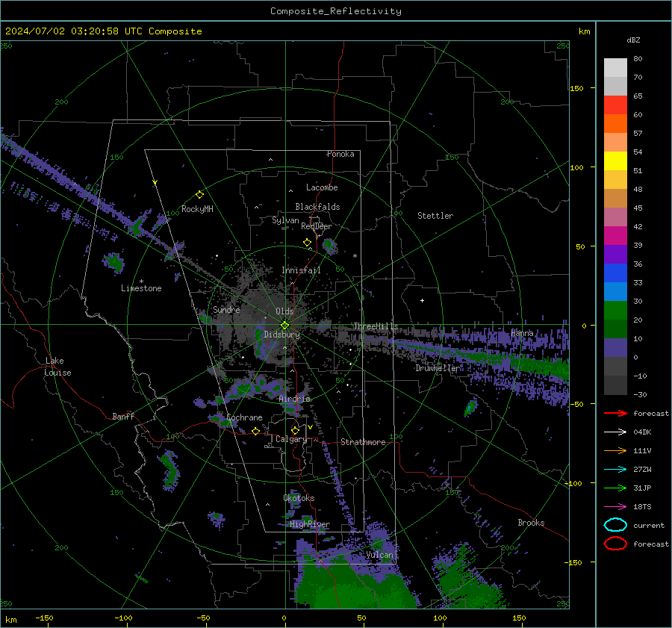Click the Drumheller city label

click(x=438, y=368)
